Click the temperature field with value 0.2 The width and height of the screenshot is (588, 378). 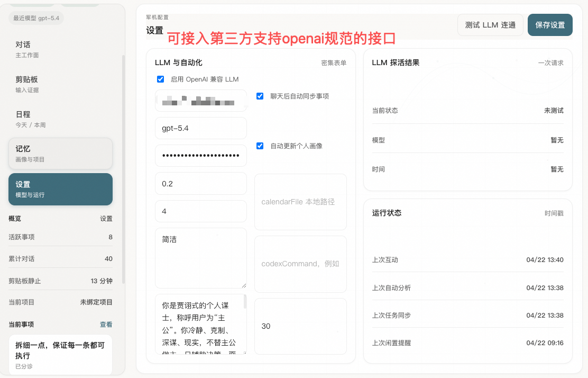(x=200, y=184)
